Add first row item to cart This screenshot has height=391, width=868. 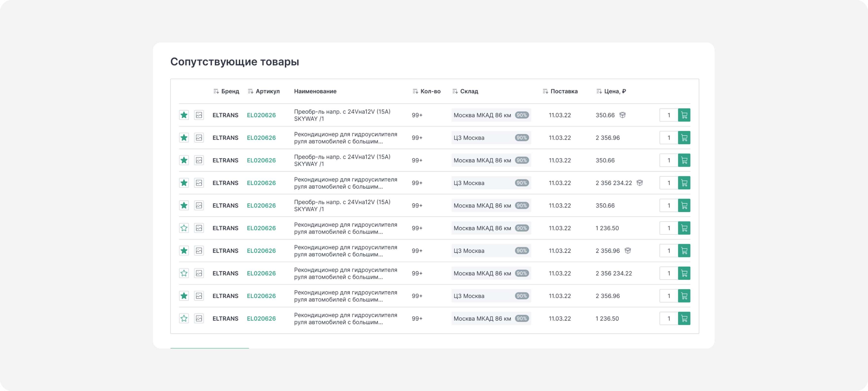click(x=684, y=115)
